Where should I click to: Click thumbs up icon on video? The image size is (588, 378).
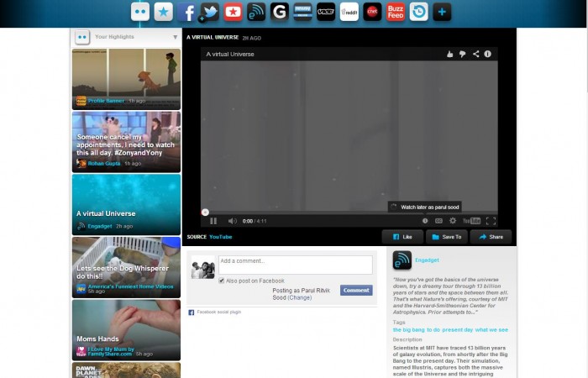tap(450, 54)
